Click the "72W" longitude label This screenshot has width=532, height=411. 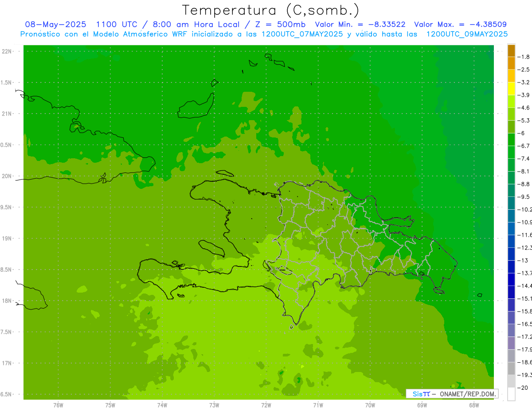(x=266, y=405)
